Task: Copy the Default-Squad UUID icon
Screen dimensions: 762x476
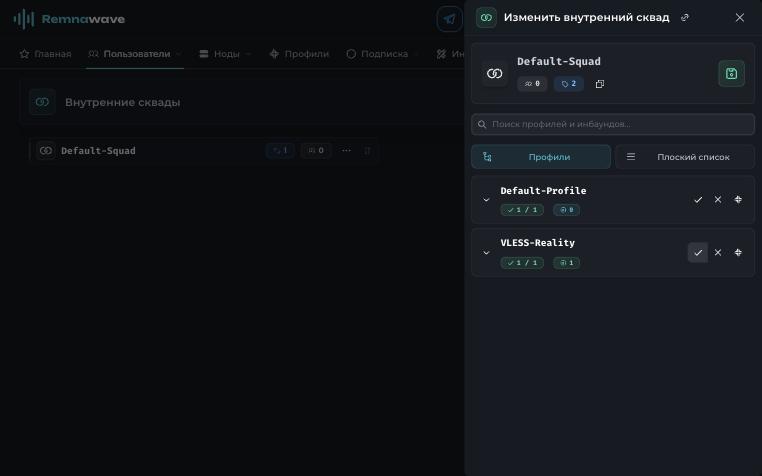Action: pyautogui.click(x=600, y=84)
